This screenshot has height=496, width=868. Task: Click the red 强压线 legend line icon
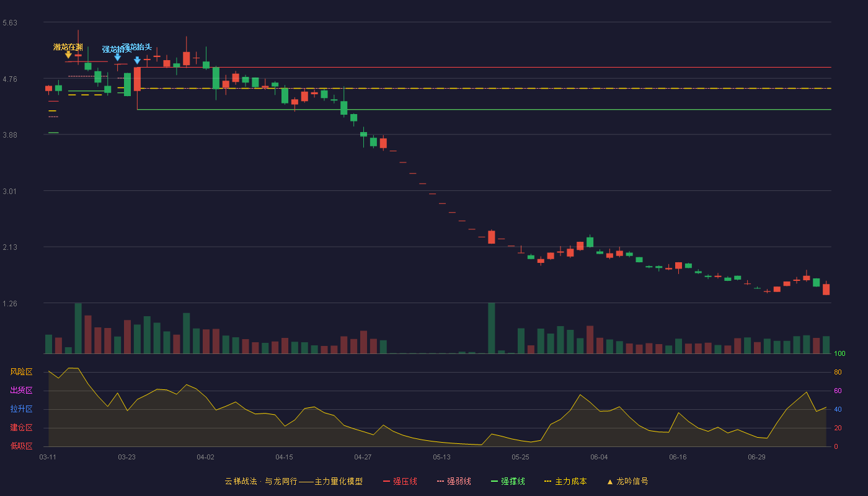click(386, 482)
